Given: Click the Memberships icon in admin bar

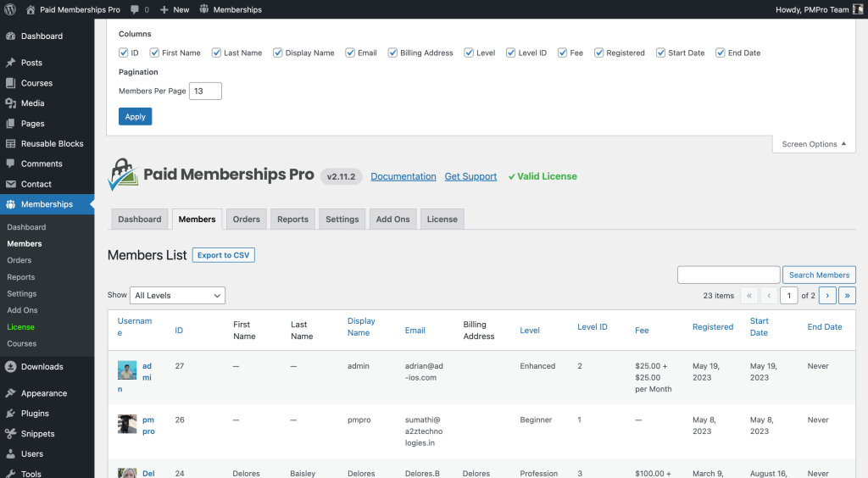Looking at the screenshot, I should coord(204,9).
